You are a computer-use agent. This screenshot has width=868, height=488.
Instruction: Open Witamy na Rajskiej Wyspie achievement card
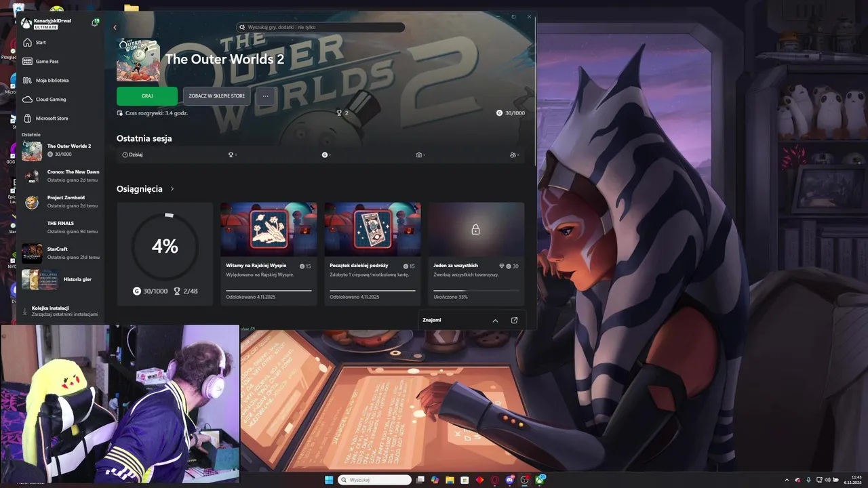[x=269, y=253]
